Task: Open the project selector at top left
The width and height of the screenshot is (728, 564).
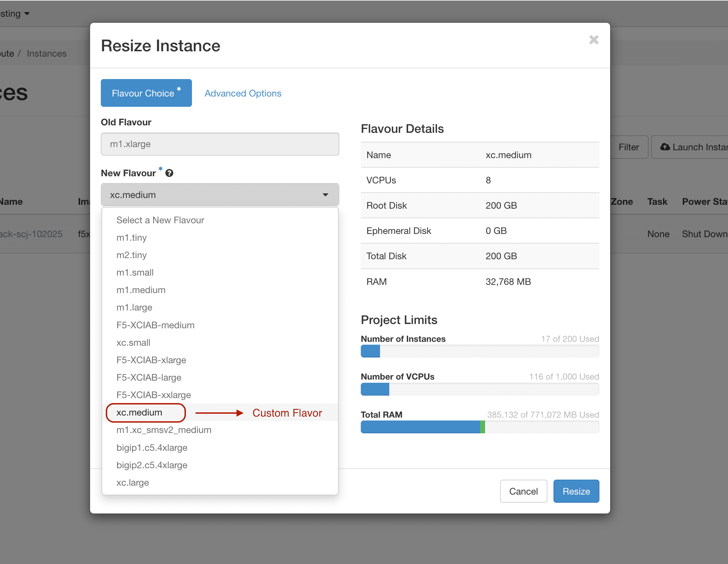Action: point(14,13)
